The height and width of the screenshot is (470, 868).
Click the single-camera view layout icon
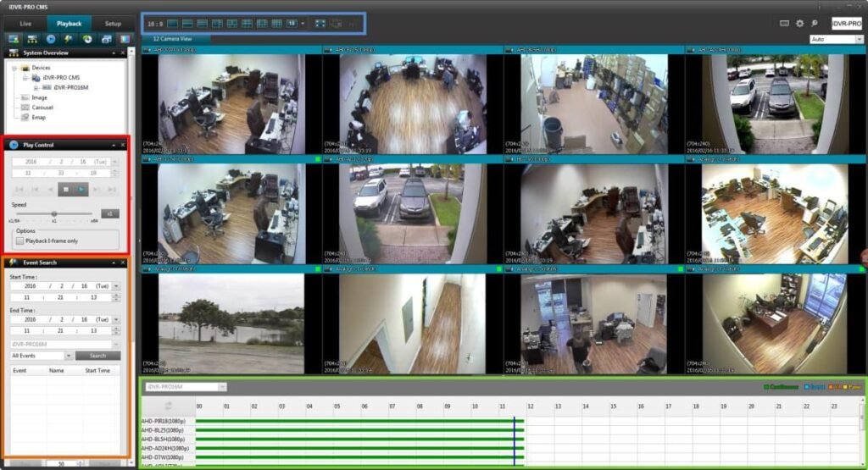(173, 24)
